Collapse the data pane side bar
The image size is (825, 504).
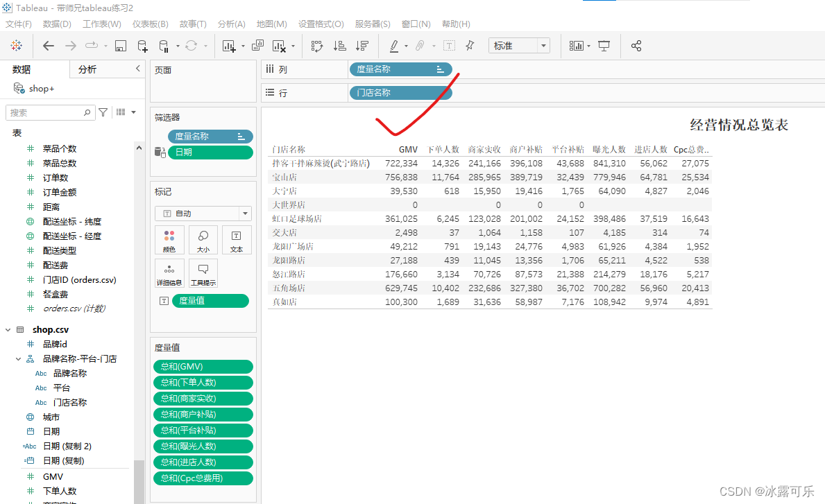[x=138, y=69]
